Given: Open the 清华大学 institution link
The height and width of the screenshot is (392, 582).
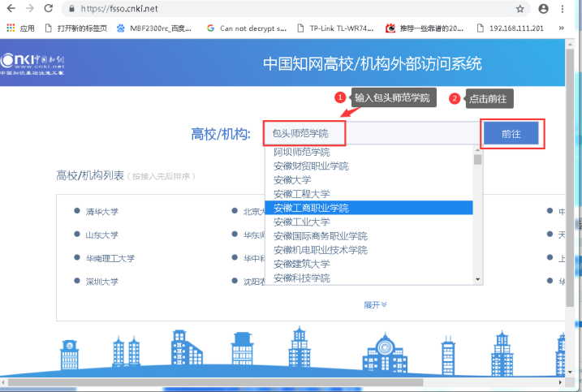Looking at the screenshot, I should pyautogui.click(x=101, y=212).
